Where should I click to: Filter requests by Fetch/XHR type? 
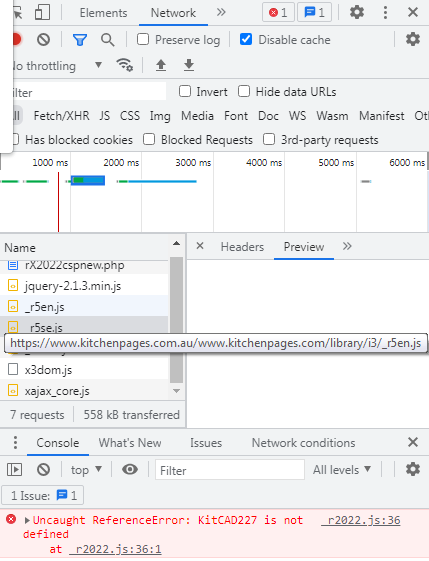tap(62, 116)
